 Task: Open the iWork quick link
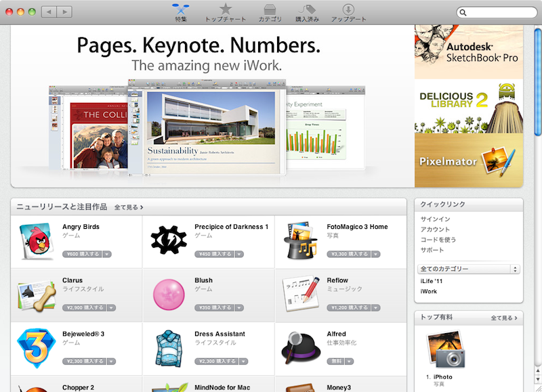(x=429, y=292)
